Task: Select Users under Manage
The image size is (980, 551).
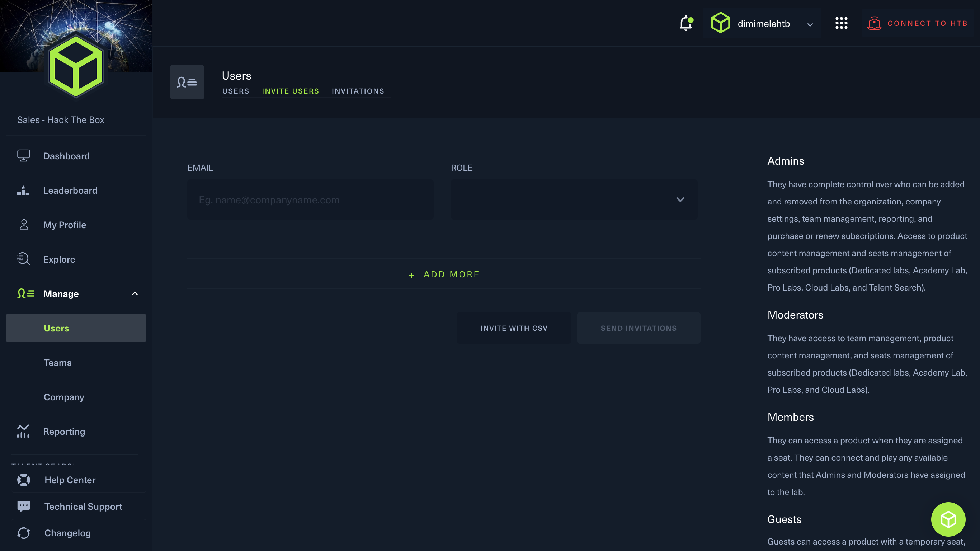Action: click(76, 328)
